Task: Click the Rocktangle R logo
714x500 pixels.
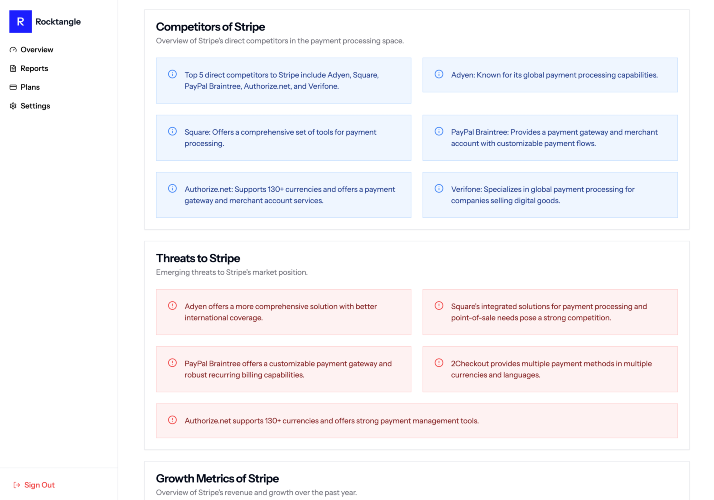Action: tap(20, 21)
